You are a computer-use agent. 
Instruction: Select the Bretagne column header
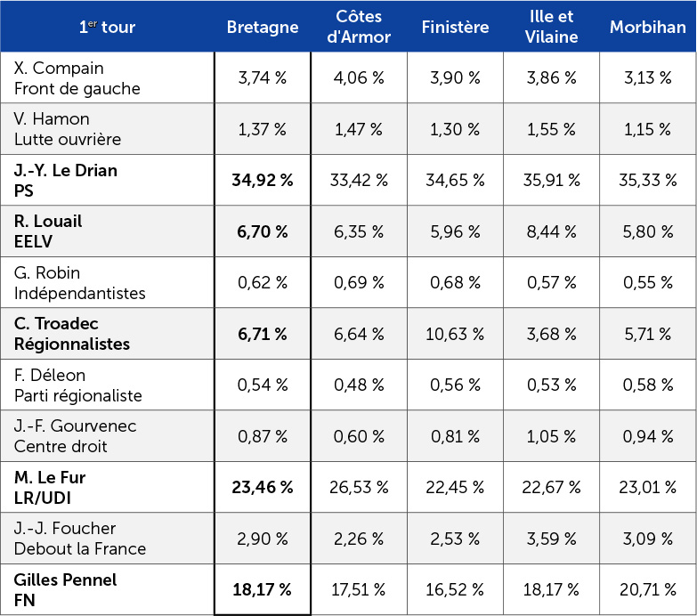tap(263, 27)
